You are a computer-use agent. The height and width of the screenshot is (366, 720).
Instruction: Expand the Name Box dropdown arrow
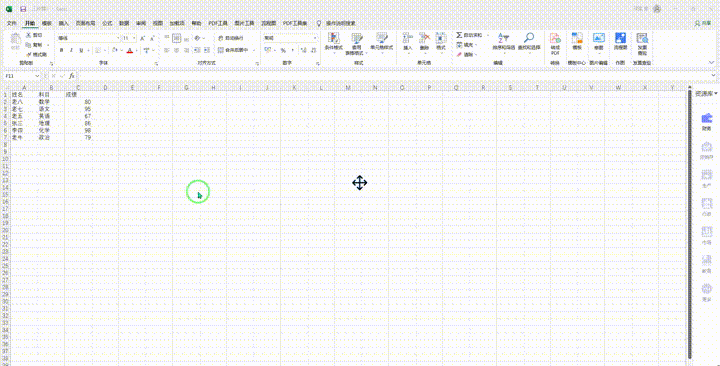tap(37, 76)
